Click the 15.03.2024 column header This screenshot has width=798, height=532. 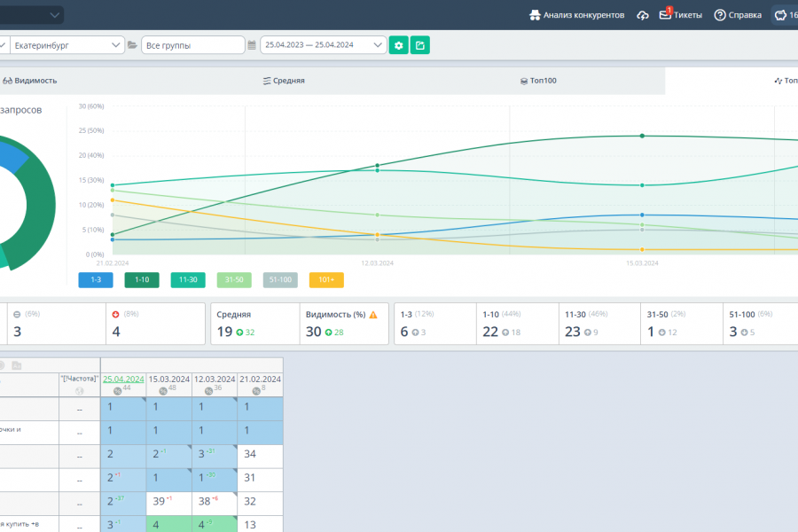click(x=169, y=379)
